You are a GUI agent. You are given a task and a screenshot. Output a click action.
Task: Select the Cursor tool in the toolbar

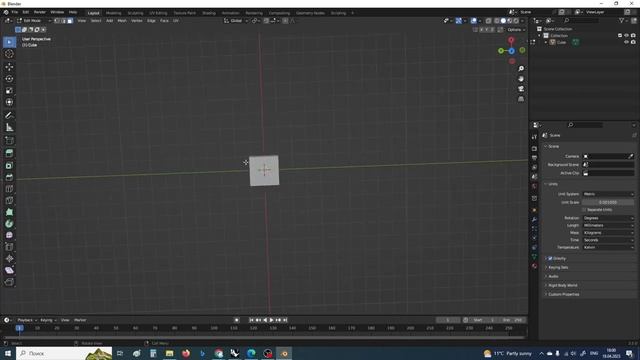point(9,54)
